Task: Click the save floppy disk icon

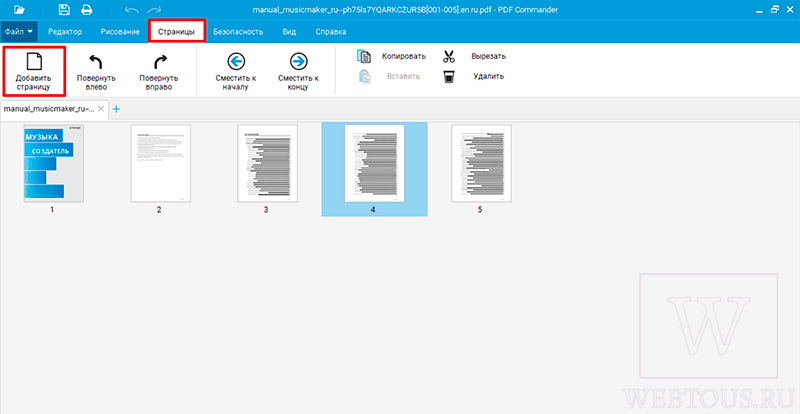Action: 64,9
